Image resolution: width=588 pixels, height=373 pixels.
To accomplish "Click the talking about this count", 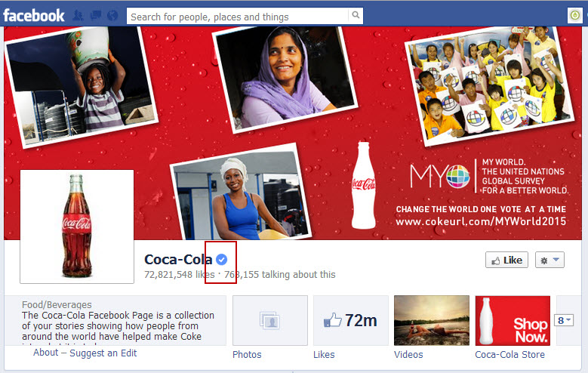I will (280, 275).
